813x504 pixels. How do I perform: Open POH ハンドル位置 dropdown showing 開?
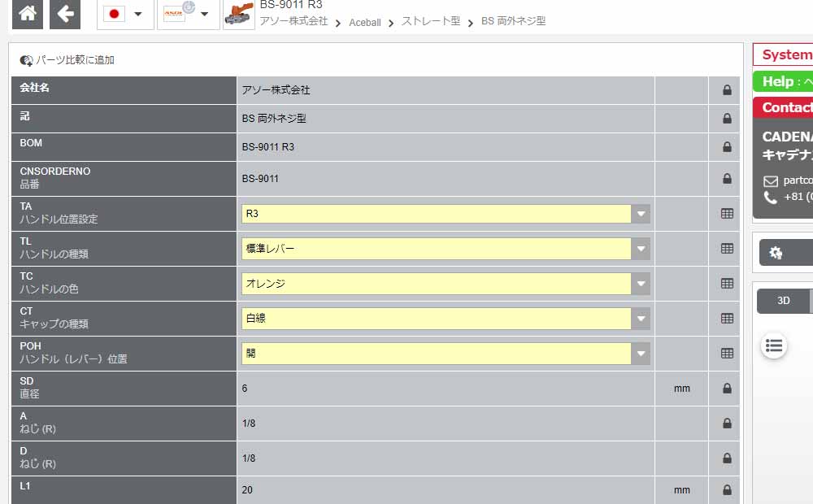[x=446, y=354]
